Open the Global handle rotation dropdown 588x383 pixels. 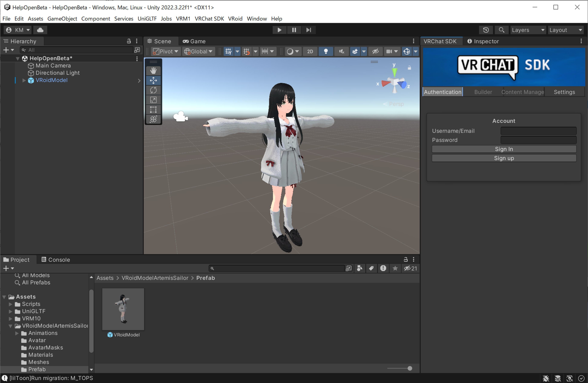(x=198, y=51)
